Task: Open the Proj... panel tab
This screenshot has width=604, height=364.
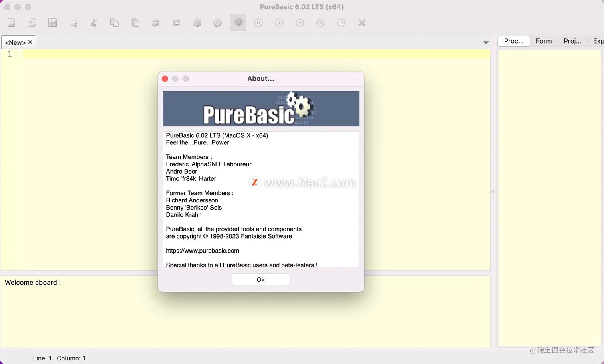Action: click(572, 41)
